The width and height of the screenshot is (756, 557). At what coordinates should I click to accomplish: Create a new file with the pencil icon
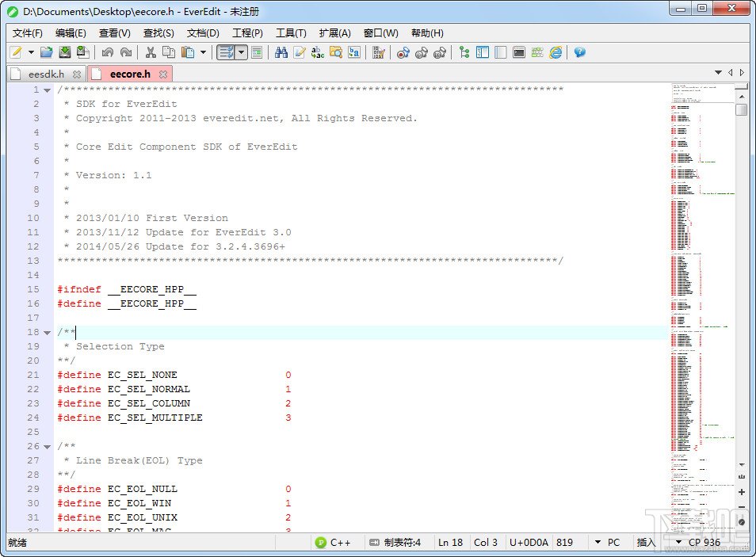tap(16, 52)
